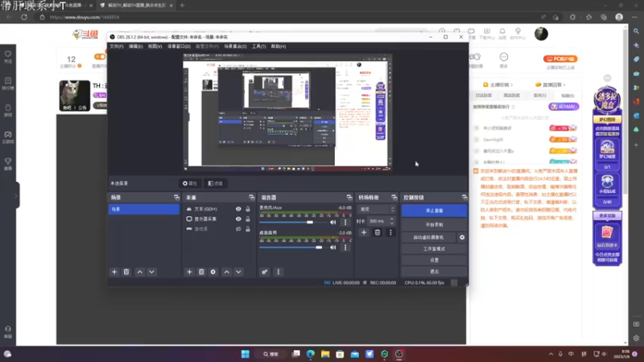Open transition properties three-dot menu
The height and width of the screenshot is (362, 644).
coord(390,232)
